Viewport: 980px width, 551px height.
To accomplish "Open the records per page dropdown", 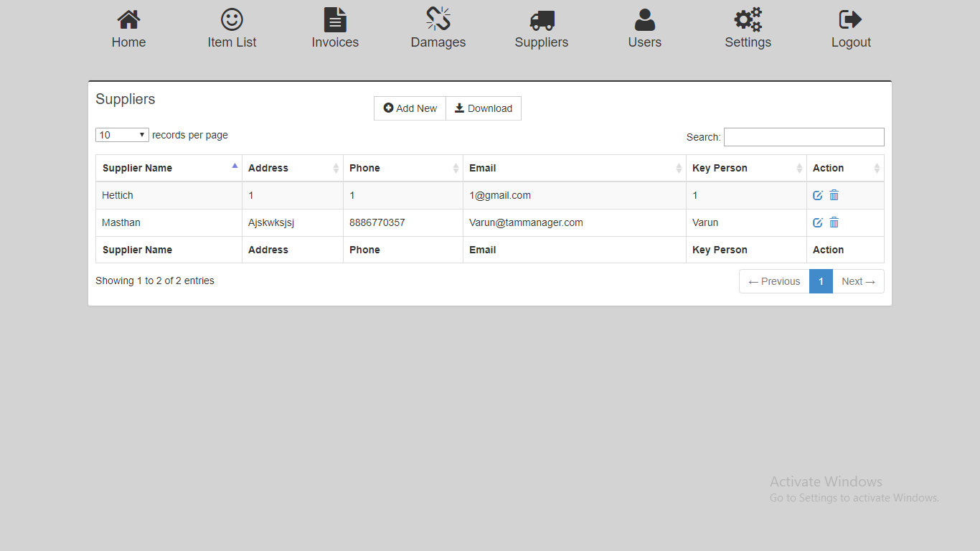I will click(122, 135).
